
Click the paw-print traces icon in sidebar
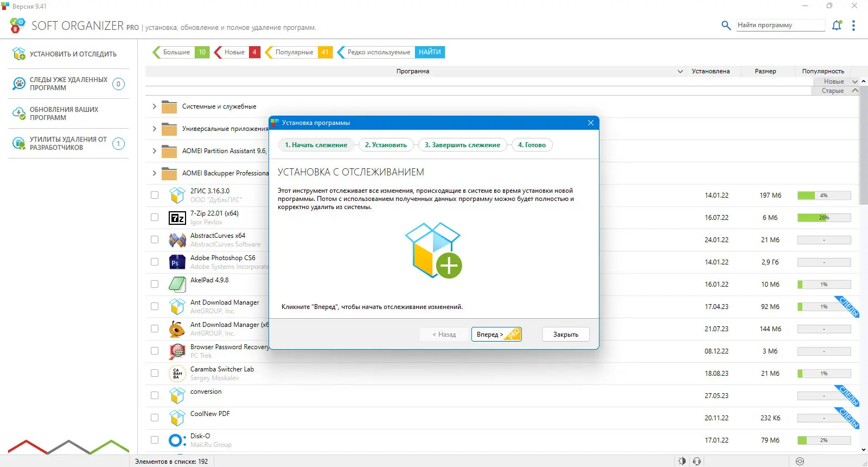[x=19, y=84]
